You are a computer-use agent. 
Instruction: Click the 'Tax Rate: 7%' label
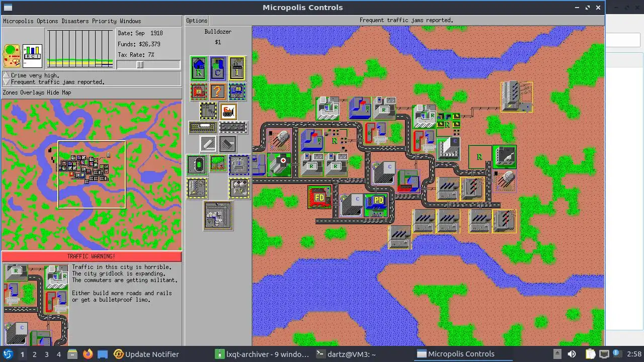(136, 55)
